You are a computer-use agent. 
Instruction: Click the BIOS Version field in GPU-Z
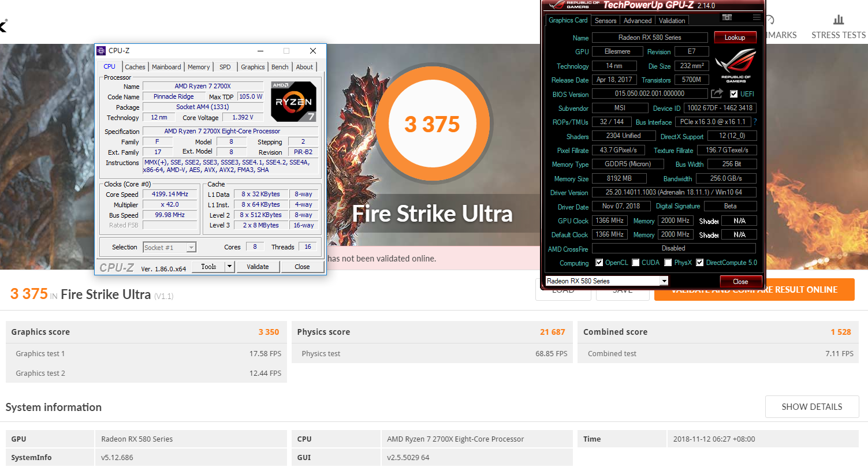pyautogui.click(x=650, y=94)
